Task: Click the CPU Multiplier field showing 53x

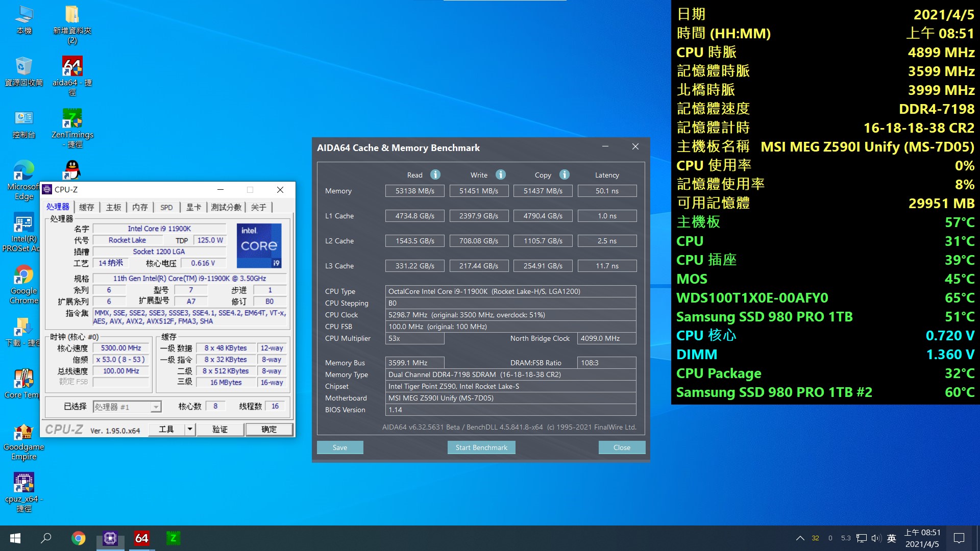Action: click(414, 338)
